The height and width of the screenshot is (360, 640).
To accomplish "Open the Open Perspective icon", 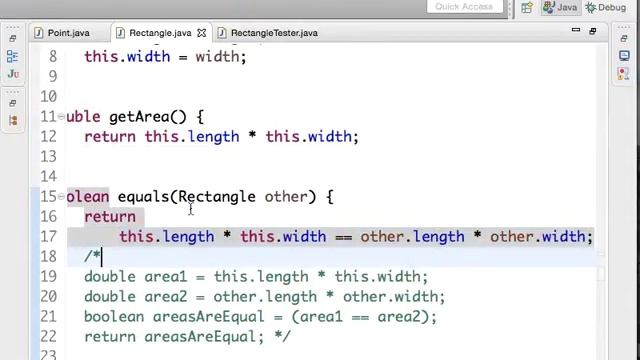I will (527, 7).
